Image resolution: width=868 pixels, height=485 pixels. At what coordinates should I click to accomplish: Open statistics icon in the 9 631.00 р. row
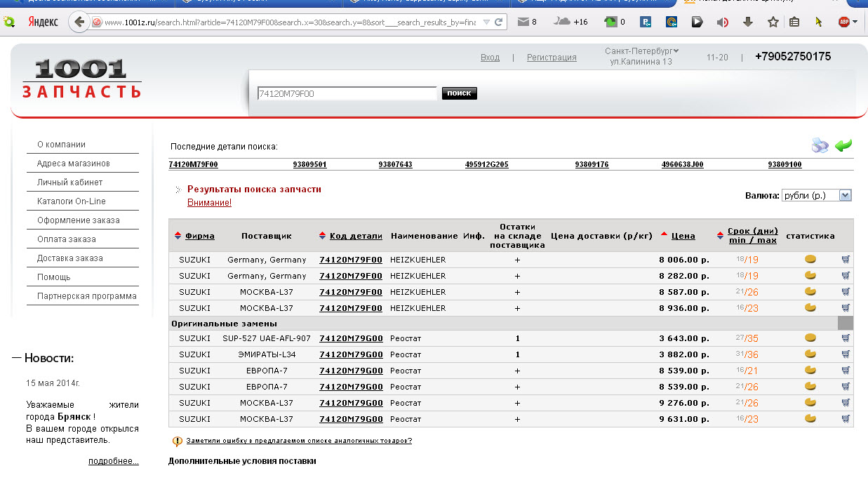pyautogui.click(x=810, y=419)
